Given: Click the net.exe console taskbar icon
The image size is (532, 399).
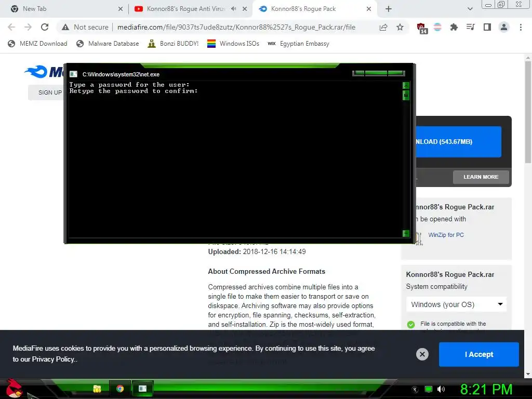Looking at the screenshot, I should [142, 389].
